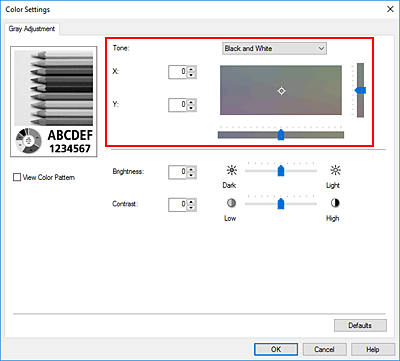Decrease the Y value with down arrow
This screenshot has width=400, height=361.
pos(191,108)
